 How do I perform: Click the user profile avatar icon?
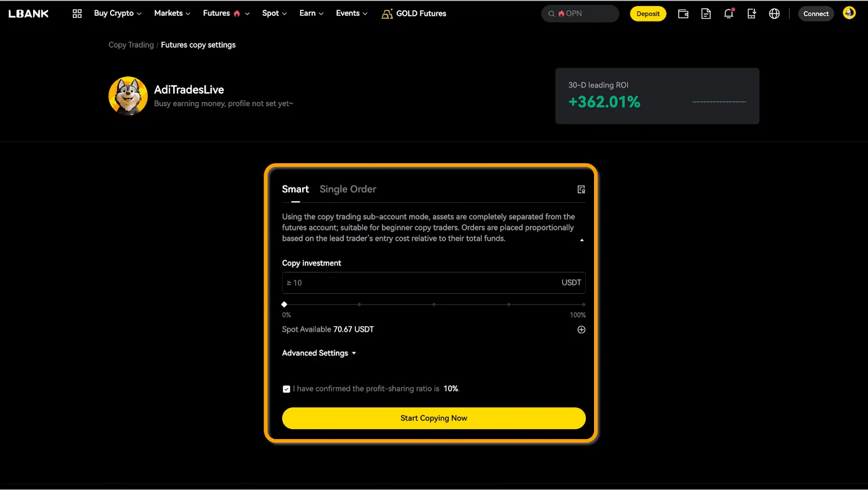(x=849, y=13)
